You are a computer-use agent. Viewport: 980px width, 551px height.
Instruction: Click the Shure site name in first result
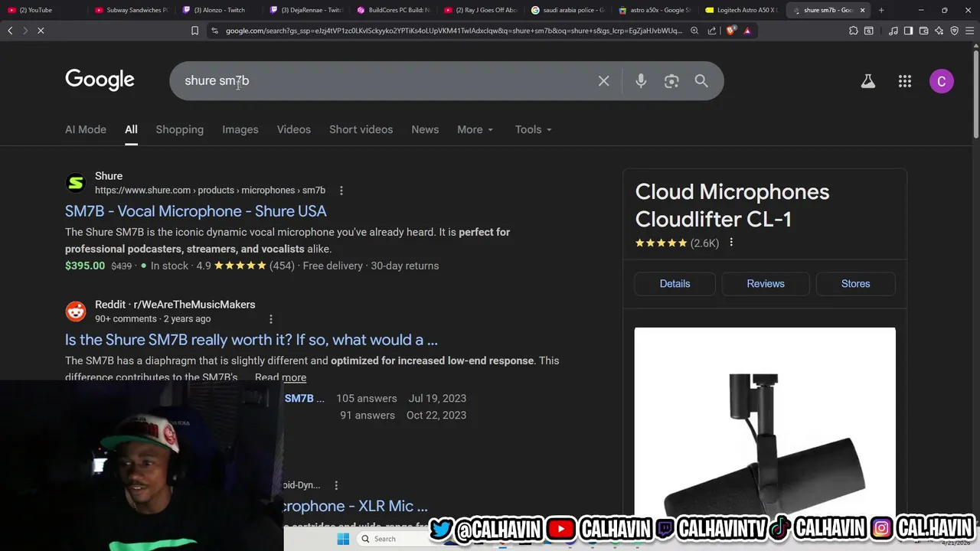pyautogui.click(x=109, y=176)
